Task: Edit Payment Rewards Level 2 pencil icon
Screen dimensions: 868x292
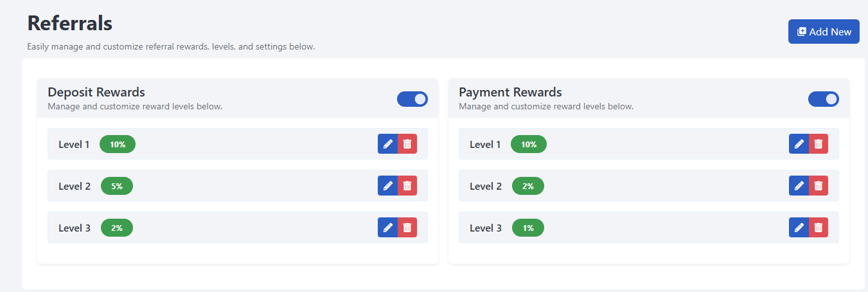Action: coord(799,186)
